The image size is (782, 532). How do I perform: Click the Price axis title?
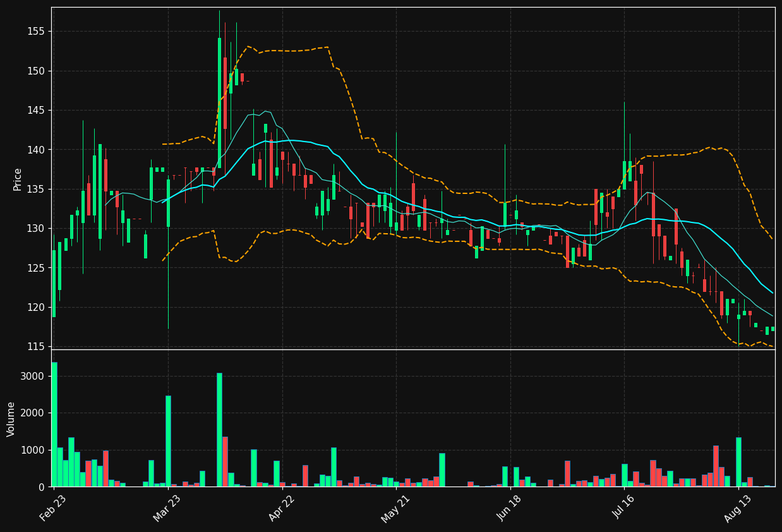pyautogui.click(x=18, y=179)
